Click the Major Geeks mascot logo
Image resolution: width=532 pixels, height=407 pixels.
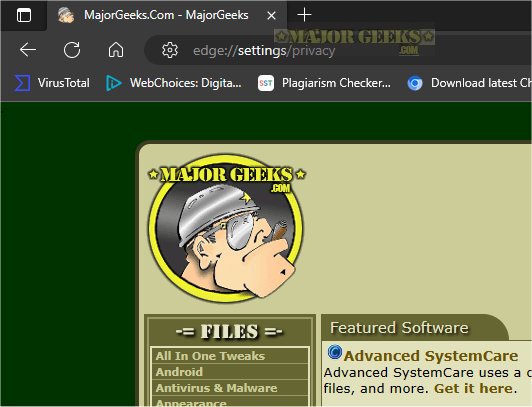(226, 228)
